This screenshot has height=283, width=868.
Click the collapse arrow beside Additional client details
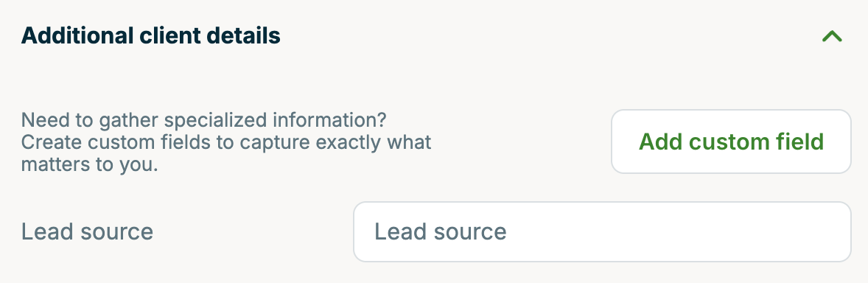click(831, 37)
